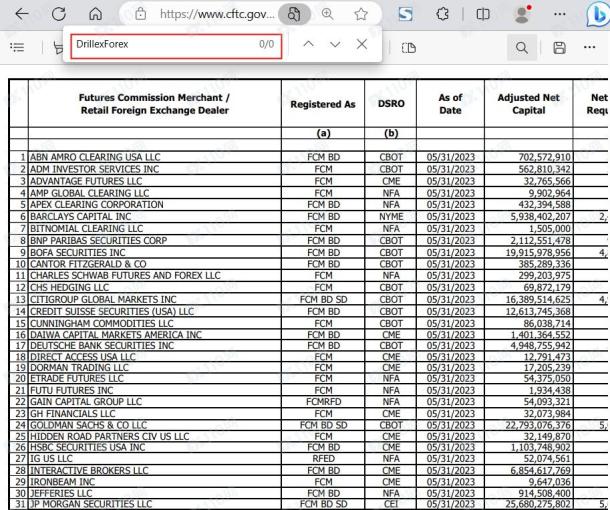
Task: Click DEUTSCHE BANK SECURITIES INC
Action: (x=102, y=345)
